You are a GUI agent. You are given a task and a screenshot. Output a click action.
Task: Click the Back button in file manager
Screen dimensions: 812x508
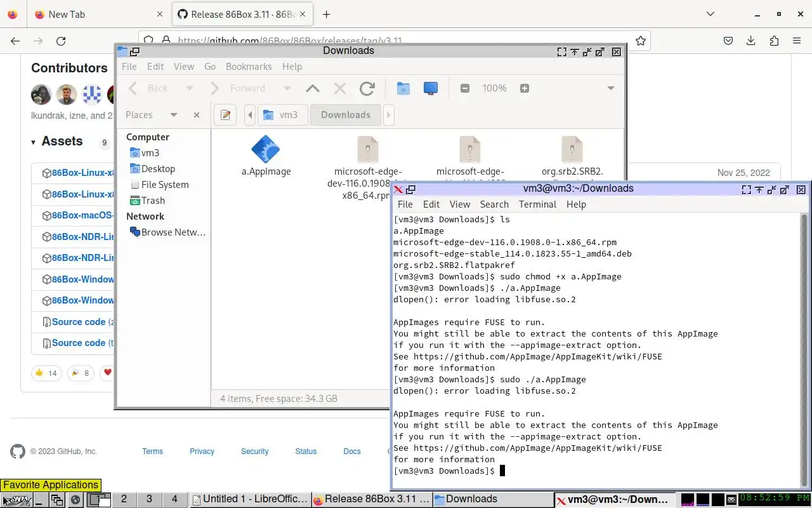pos(149,88)
